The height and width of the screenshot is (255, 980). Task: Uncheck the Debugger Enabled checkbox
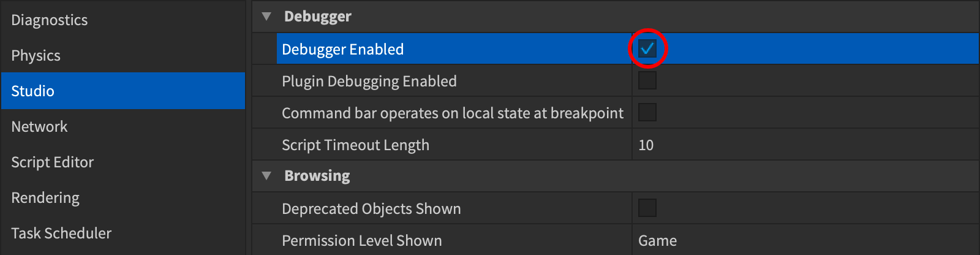[647, 48]
